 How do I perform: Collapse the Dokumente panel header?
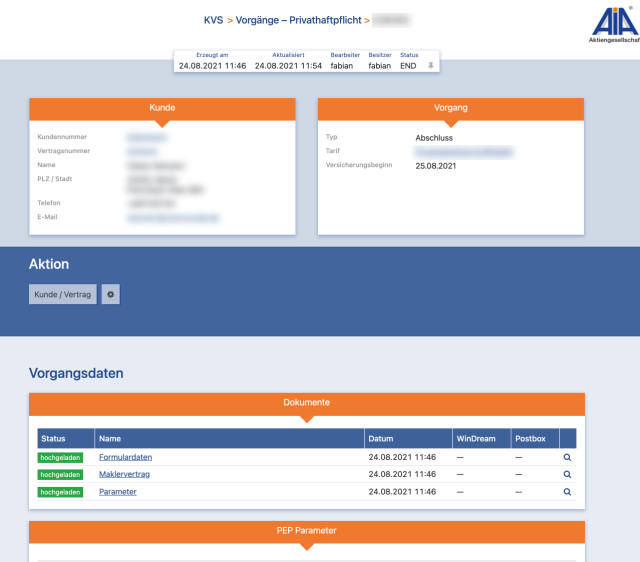point(306,403)
